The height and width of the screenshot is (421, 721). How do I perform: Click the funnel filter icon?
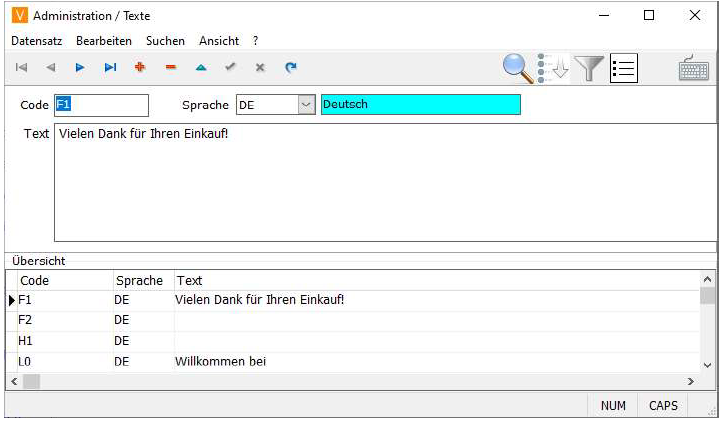591,68
